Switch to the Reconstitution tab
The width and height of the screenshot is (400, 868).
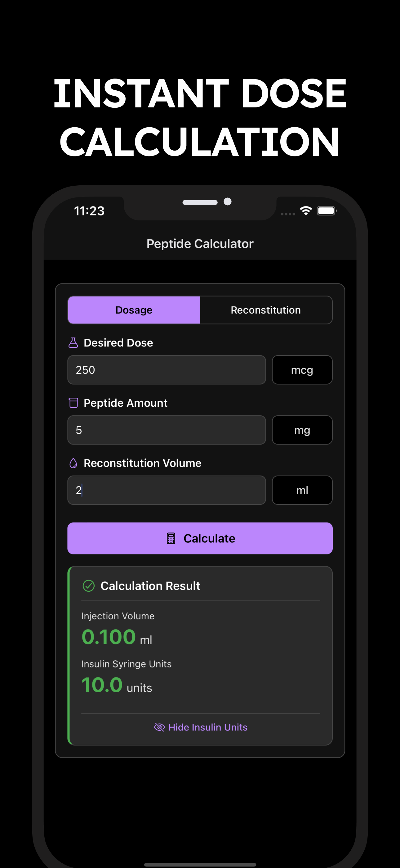tap(266, 310)
